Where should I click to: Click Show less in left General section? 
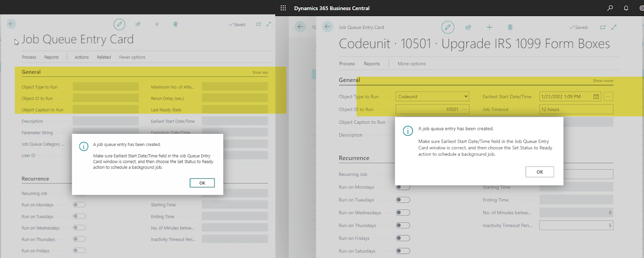pos(260,72)
